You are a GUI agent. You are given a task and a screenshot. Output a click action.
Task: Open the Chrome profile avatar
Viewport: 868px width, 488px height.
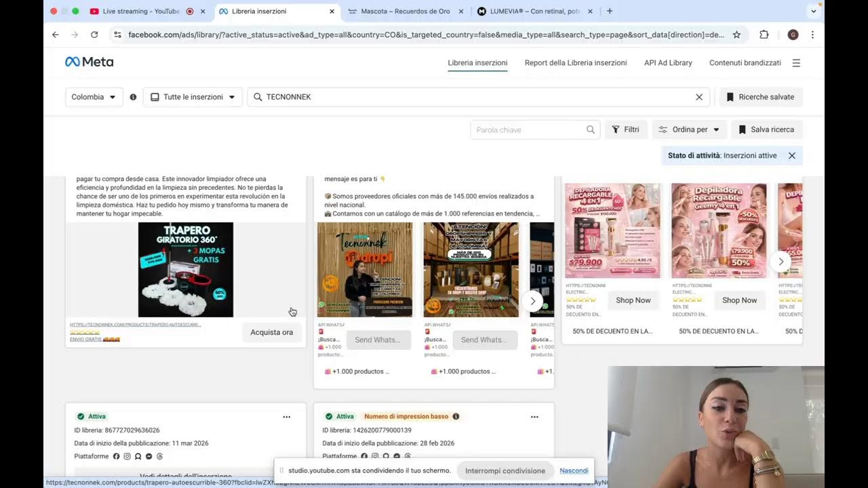(x=793, y=35)
